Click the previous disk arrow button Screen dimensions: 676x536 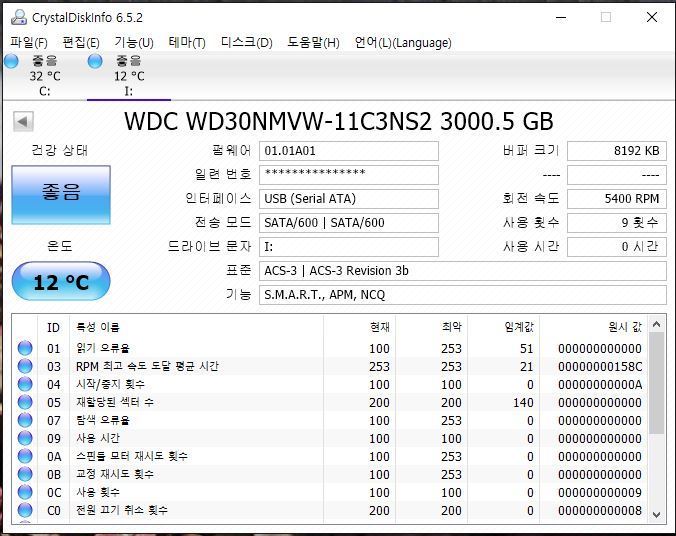23,122
